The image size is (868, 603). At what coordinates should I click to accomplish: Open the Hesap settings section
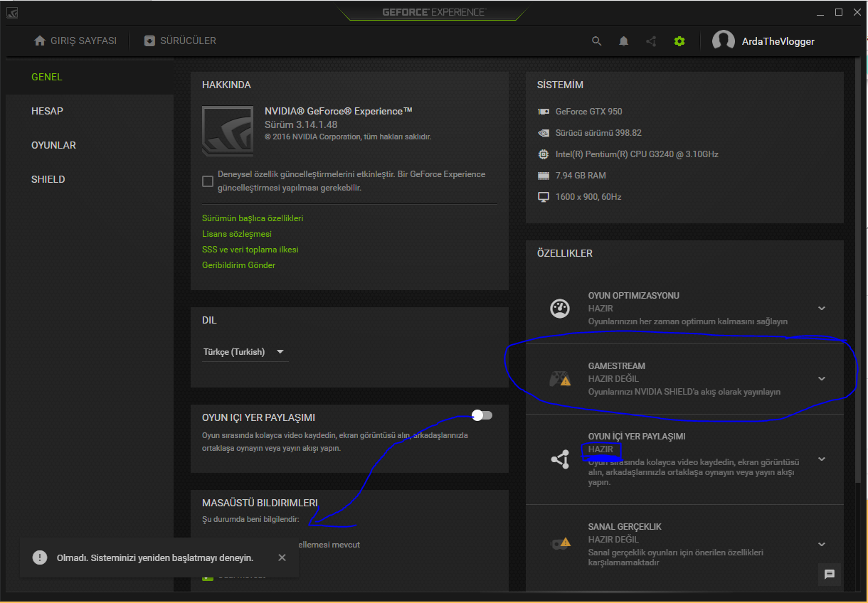click(x=90, y=111)
